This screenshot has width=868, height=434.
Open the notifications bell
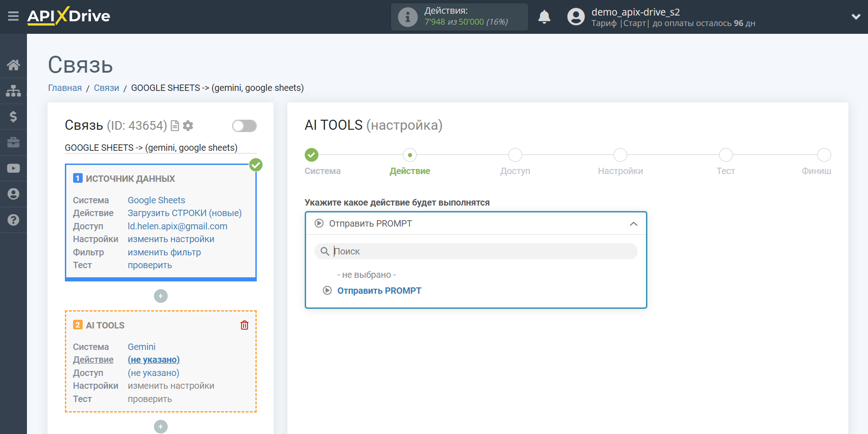[x=544, y=17]
